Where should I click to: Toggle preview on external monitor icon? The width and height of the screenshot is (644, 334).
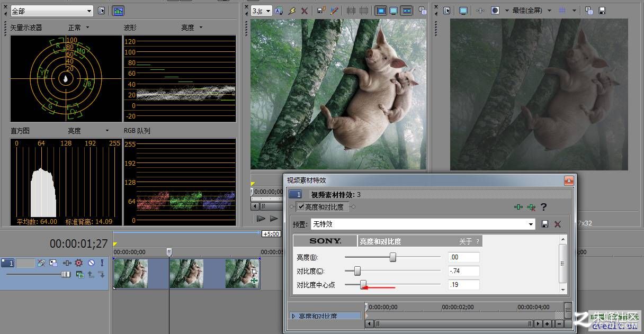(463, 11)
